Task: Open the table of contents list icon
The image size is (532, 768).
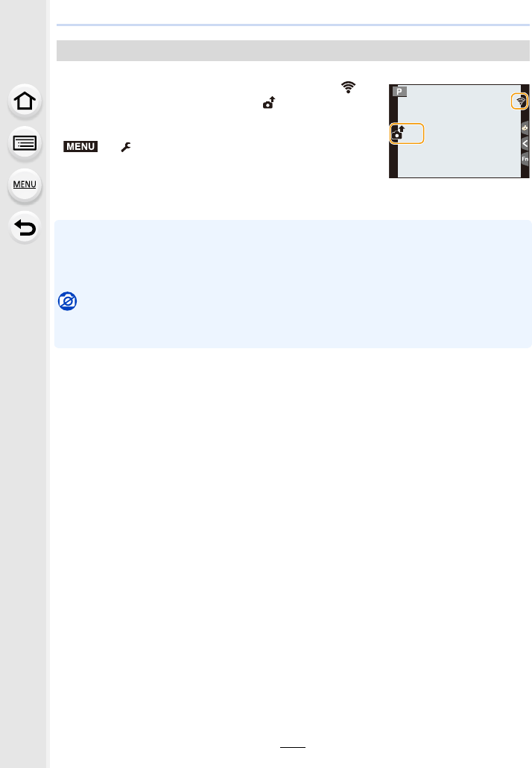Action: pos(25,143)
